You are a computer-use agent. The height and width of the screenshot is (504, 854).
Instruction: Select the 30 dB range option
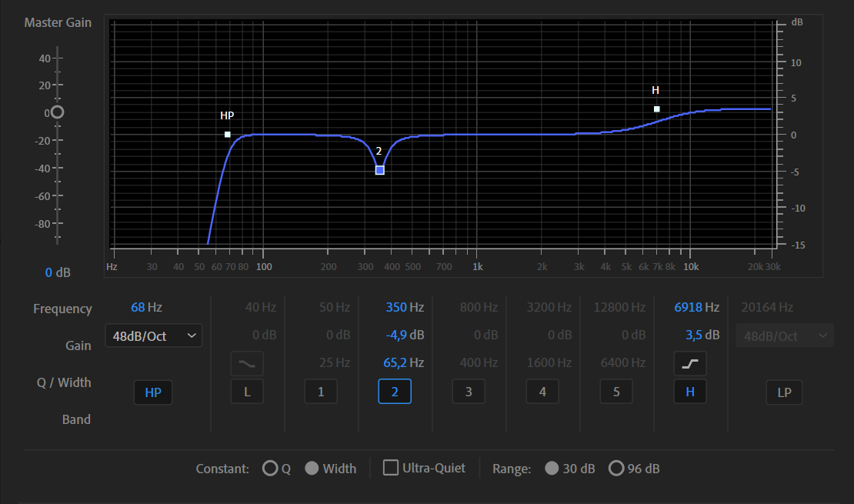(552, 468)
